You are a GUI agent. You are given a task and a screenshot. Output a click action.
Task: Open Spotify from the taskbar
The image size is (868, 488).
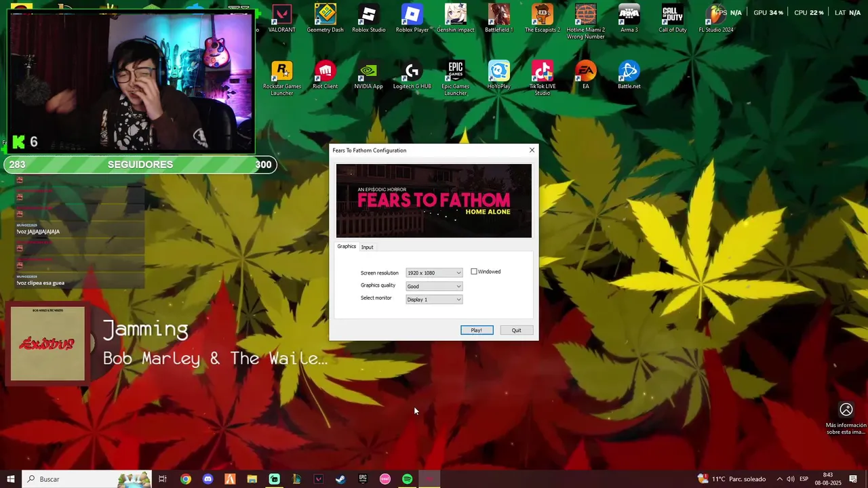(x=407, y=479)
